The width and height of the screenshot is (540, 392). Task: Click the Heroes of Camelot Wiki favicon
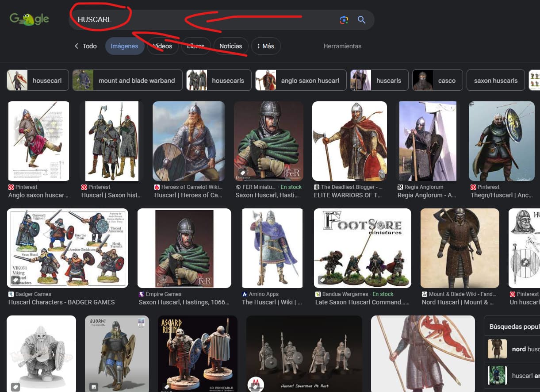[x=157, y=187]
